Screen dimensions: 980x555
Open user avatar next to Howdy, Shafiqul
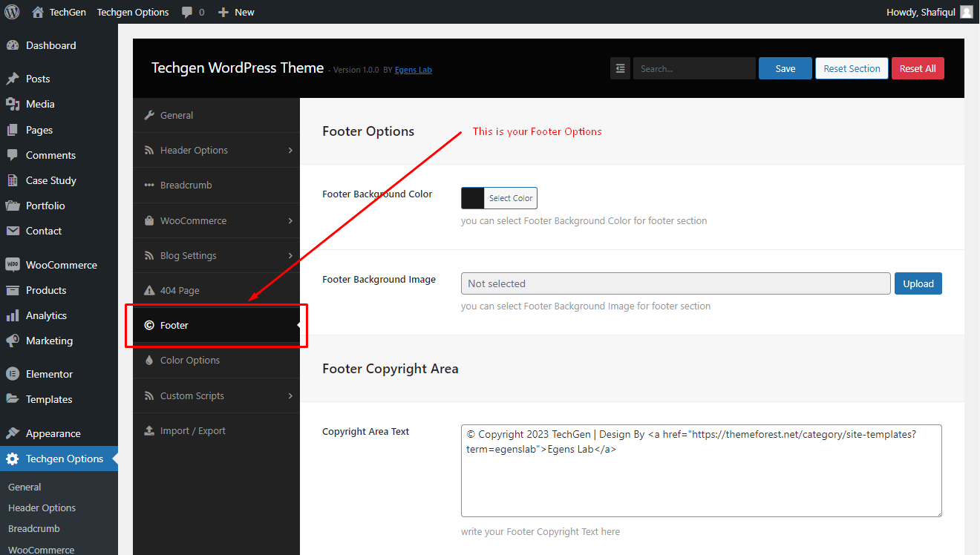coord(966,12)
